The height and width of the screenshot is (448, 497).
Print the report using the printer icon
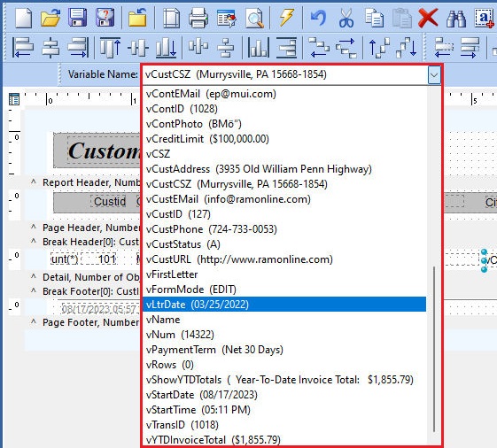click(x=198, y=18)
